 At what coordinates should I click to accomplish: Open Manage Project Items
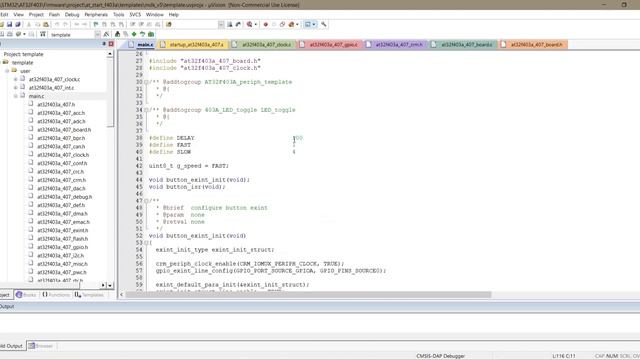pyautogui.click(x=118, y=34)
